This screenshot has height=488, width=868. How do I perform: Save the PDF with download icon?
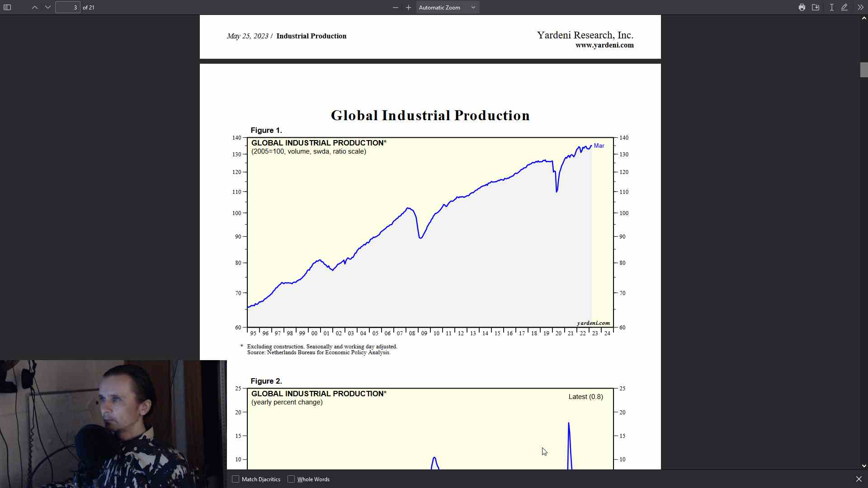(x=816, y=7)
